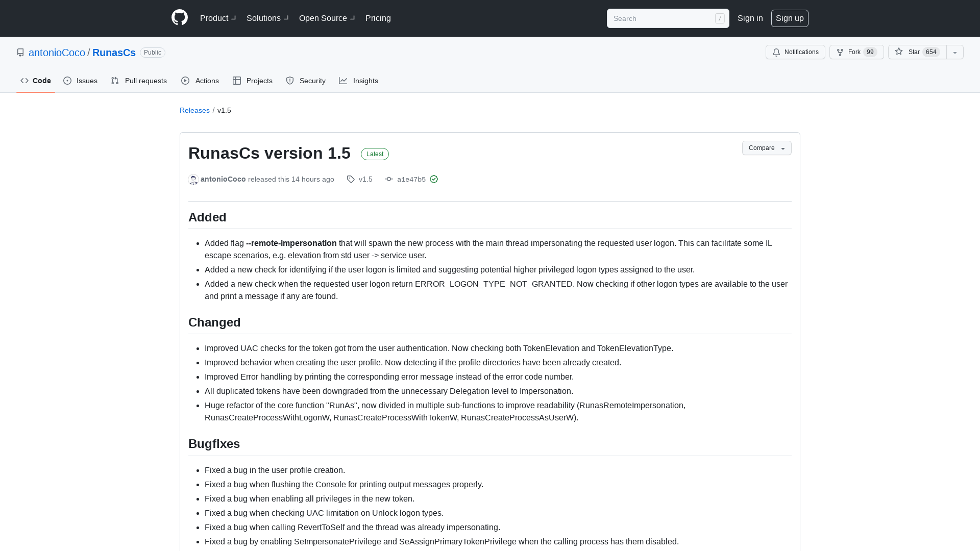Click the star icon in Star button

[x=899, y=52]
